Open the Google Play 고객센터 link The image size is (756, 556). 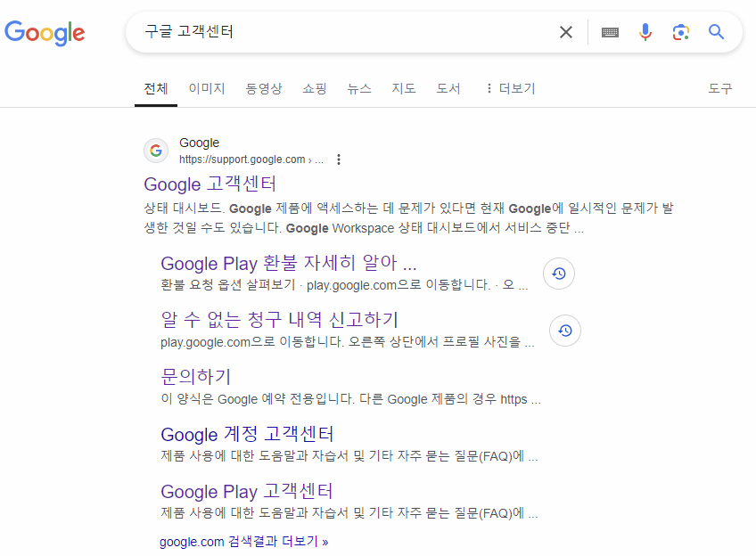(x=246, y=492)
